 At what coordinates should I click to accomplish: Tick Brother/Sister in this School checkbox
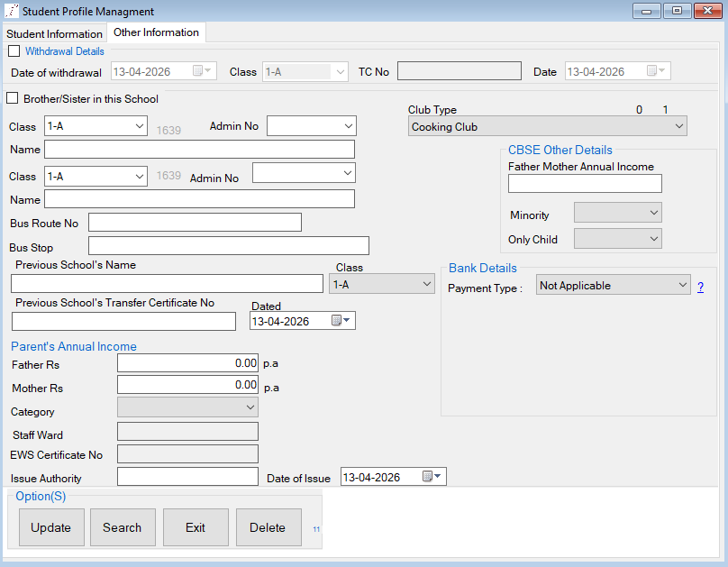[13, 98]
